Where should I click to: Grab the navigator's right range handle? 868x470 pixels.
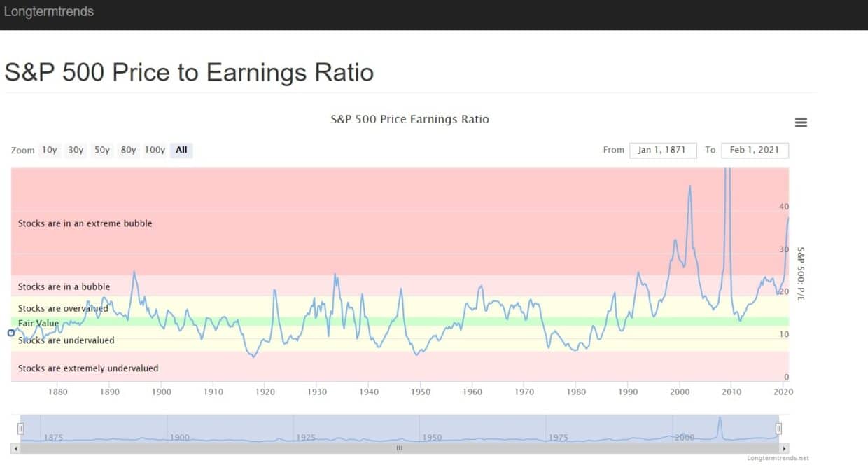(778, 429)
